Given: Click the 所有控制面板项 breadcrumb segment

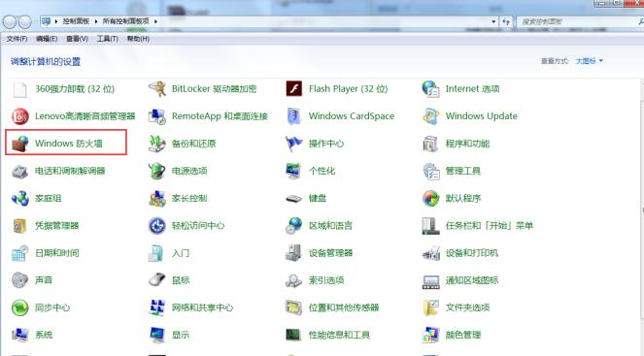Looking at the screenshot, I should [x=125, y=21].
